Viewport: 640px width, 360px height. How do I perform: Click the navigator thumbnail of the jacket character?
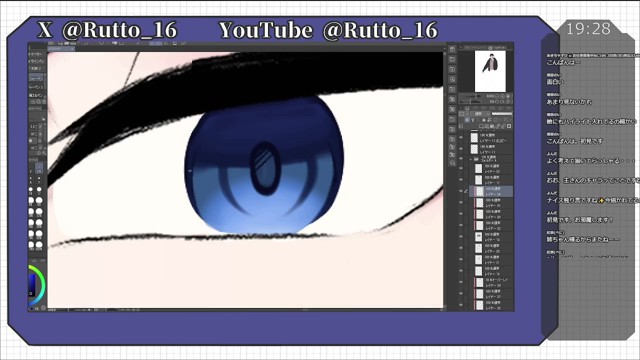click(490, 71)
